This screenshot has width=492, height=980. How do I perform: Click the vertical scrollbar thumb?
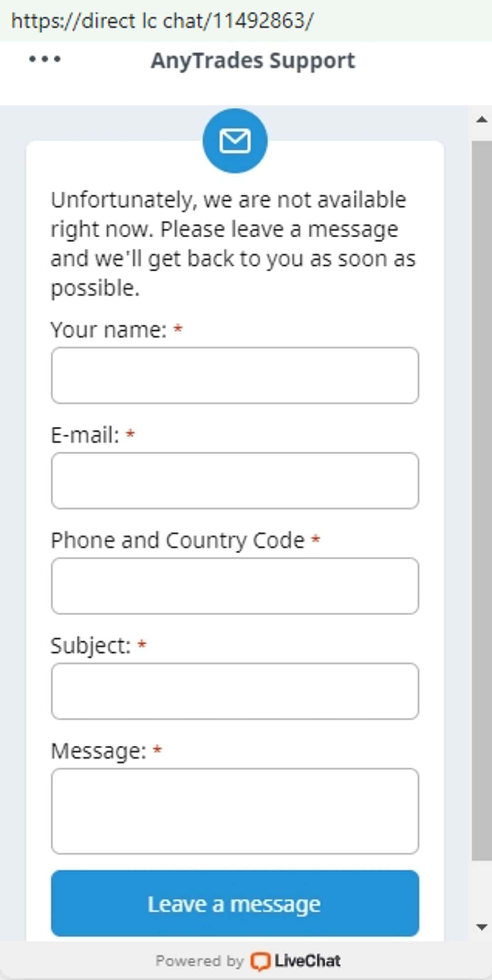[x=482, y=492]
